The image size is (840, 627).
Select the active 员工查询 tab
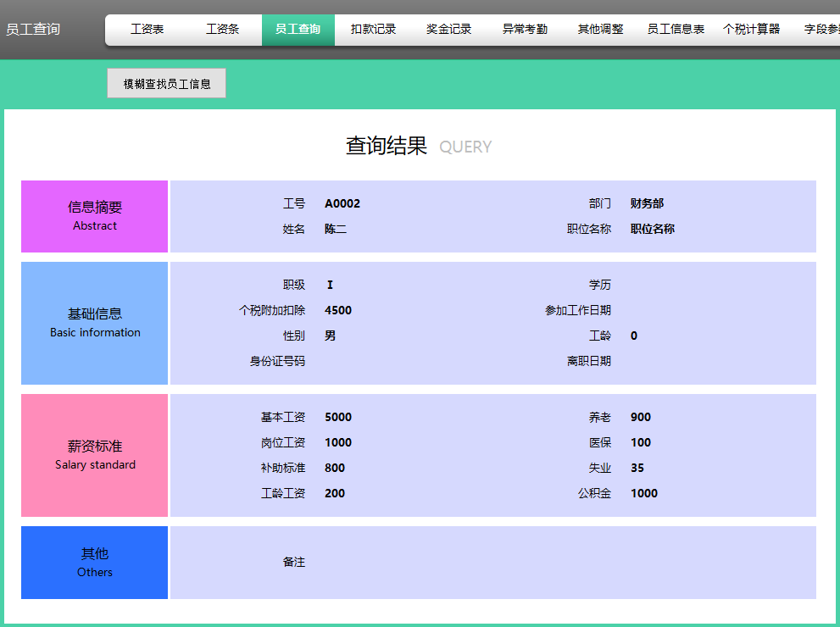point(298,28)
